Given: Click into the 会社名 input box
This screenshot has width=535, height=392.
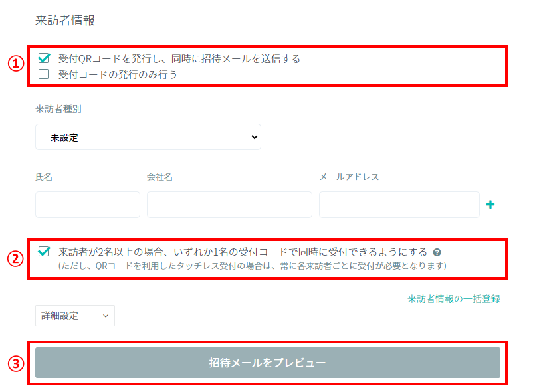Looking at the screenshot, I should pyautogui.click(x=229, y=205).
